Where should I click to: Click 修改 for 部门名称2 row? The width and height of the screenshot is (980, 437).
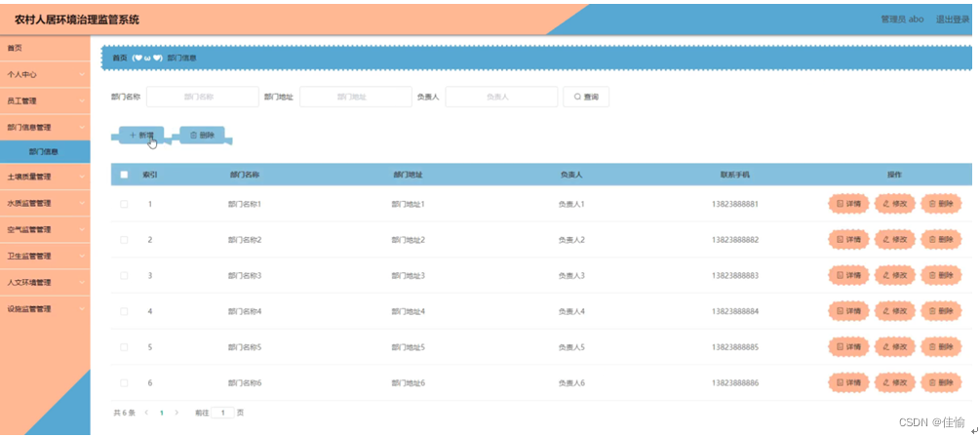tap(895, 239)
